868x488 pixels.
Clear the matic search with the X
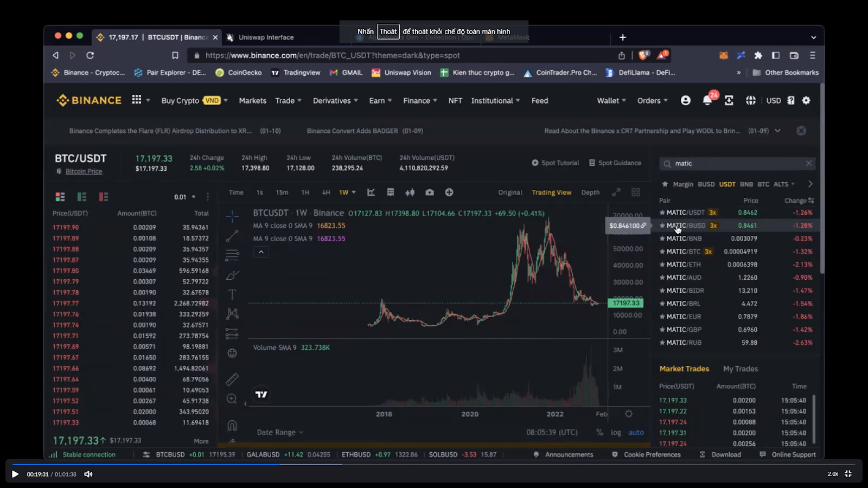[x=809, y=163]
